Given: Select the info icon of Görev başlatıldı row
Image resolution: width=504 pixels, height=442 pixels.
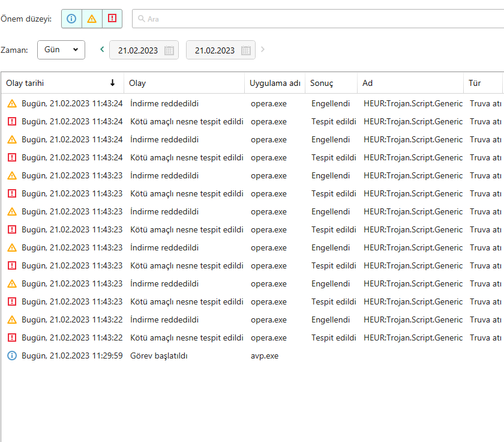Looking at the screenshot, I should (12, 356).
